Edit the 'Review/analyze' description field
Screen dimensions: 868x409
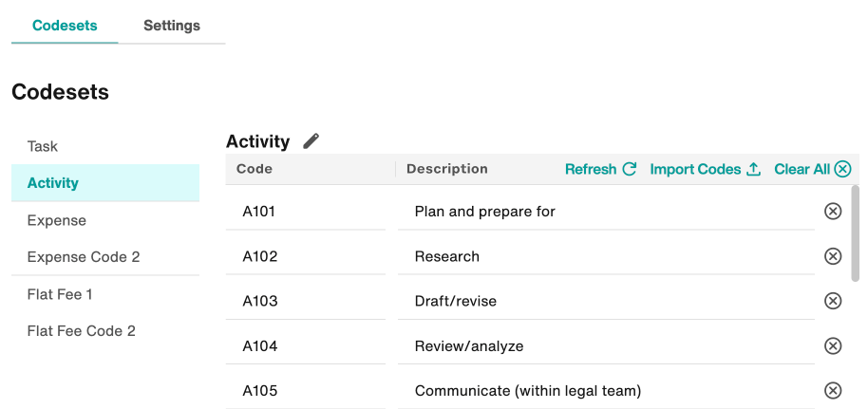tap(606, 346)
